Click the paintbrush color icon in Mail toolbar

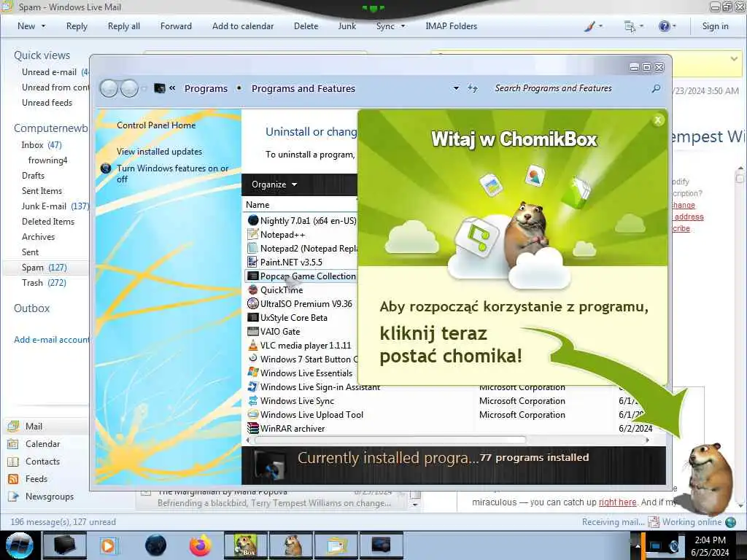tap(589, 26)
